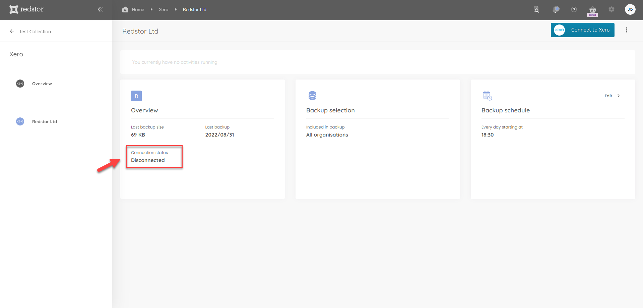Click the database icon on Backup selection
The width and height of the screenshot is (644, 308).
coord(312,96)
